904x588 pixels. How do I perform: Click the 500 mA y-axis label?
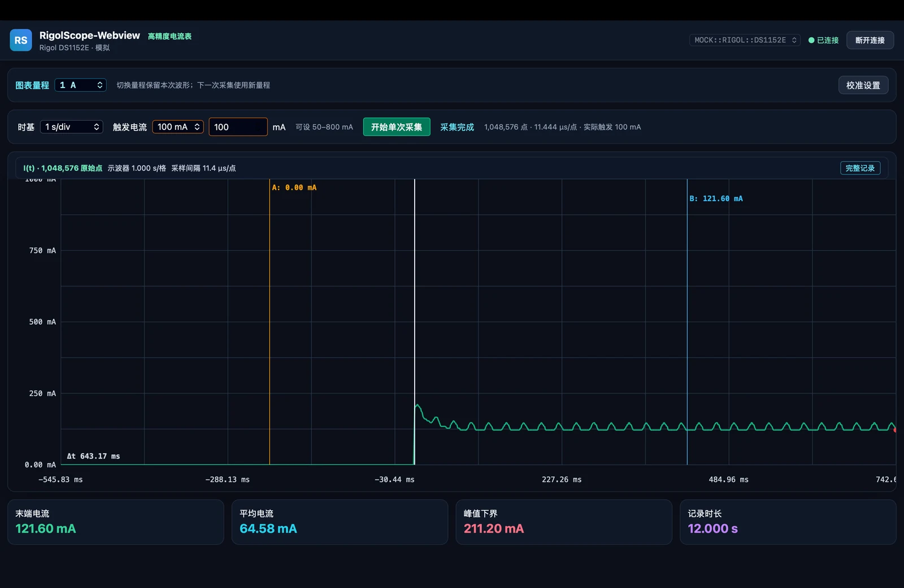point(42,322)
